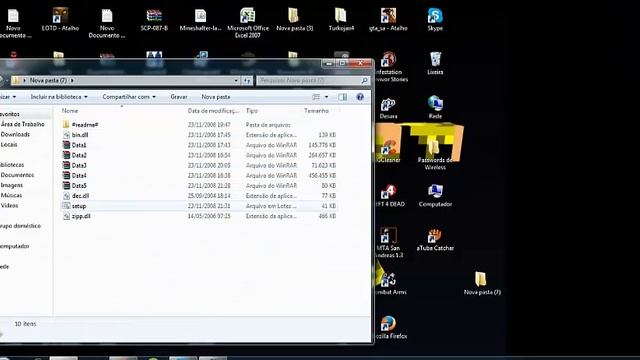
Task: Open the Infestation Survivor Stories shortcut
Action: pos(391,67)
